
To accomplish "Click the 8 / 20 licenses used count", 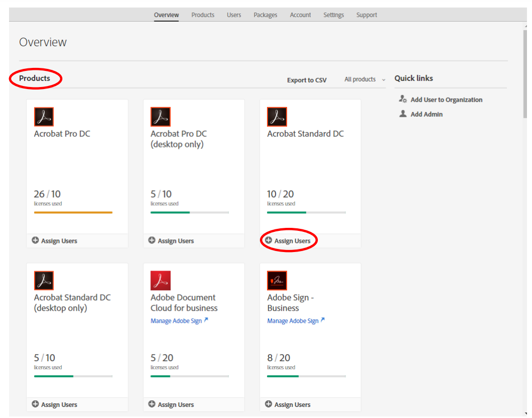I will pos(279,358).
